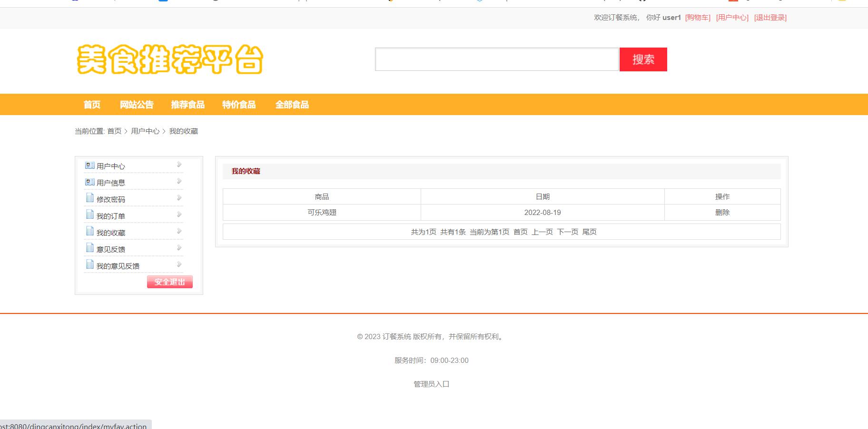
Task: Go to 推荐食品 in the nav bar
Action: [188, 105]
